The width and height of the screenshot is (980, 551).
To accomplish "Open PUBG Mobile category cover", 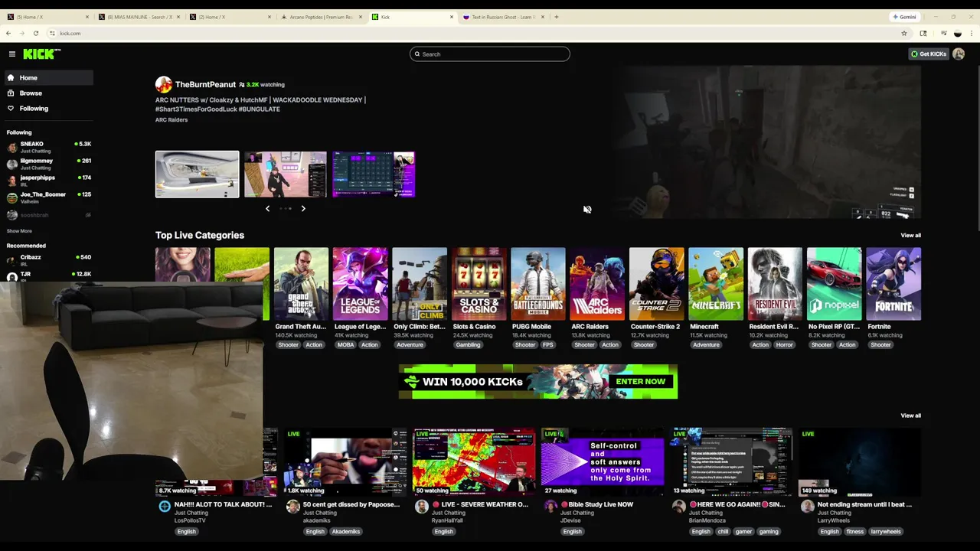I will pos(538,283).
